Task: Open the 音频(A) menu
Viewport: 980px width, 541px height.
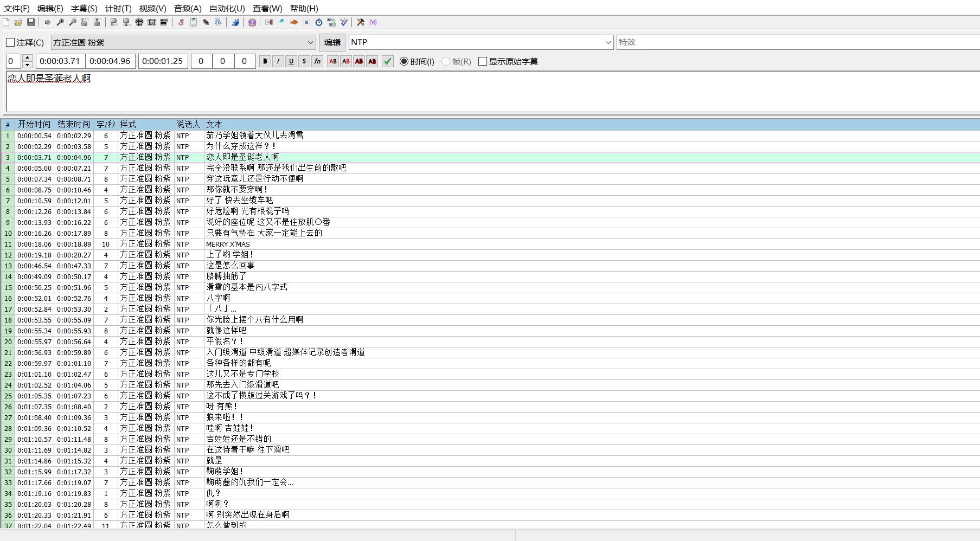Action: click(188, 9)
